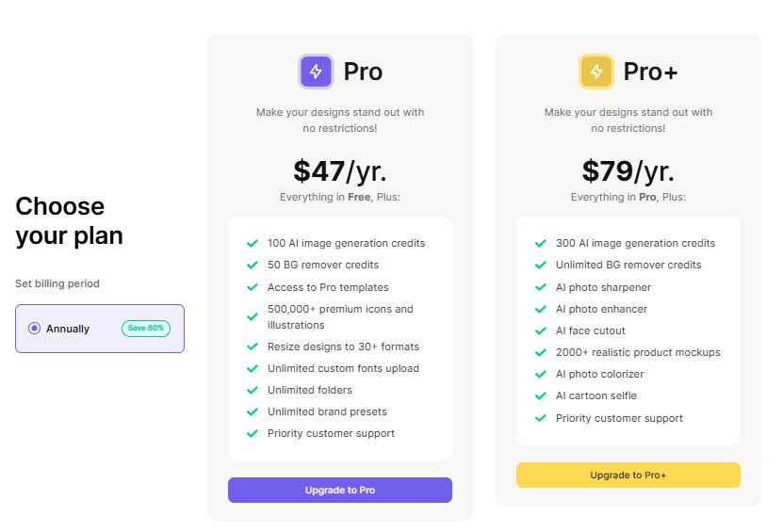Click checkmark beside Unlimited folders
The width and height of the screenshot is (783, 532).
[x=253, y=390]
